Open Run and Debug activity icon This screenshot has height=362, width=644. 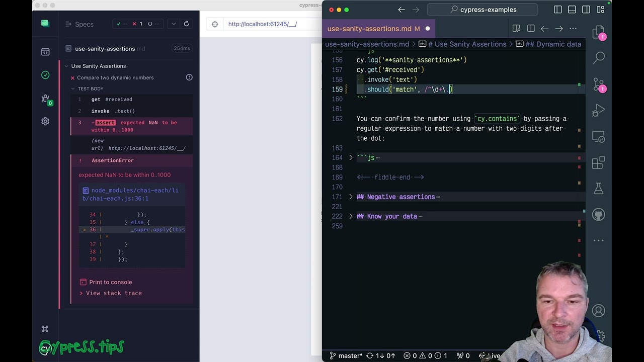[599, 110]
